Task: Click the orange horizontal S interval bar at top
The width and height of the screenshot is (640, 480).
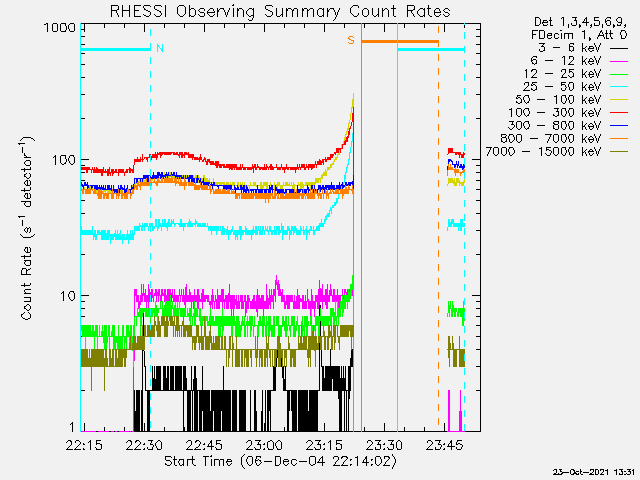Action: click(400, 42)
